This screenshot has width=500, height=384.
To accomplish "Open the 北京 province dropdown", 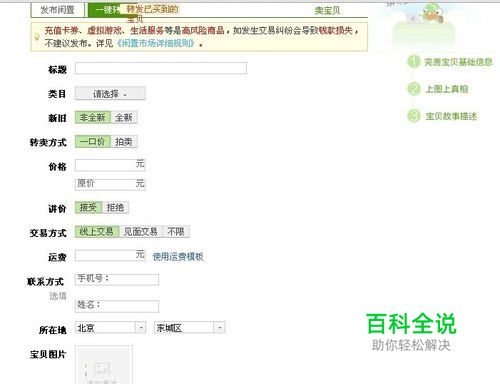I will [x=110, y=328].
